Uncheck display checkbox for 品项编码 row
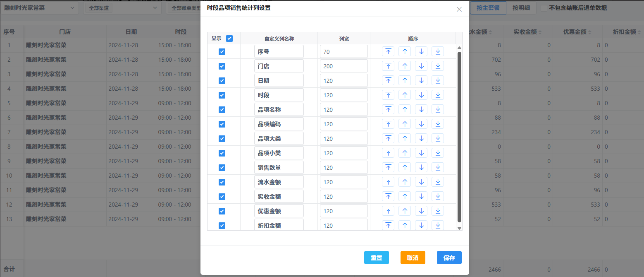The width and height of the screenshot is (644, 277). pos(222,124)
